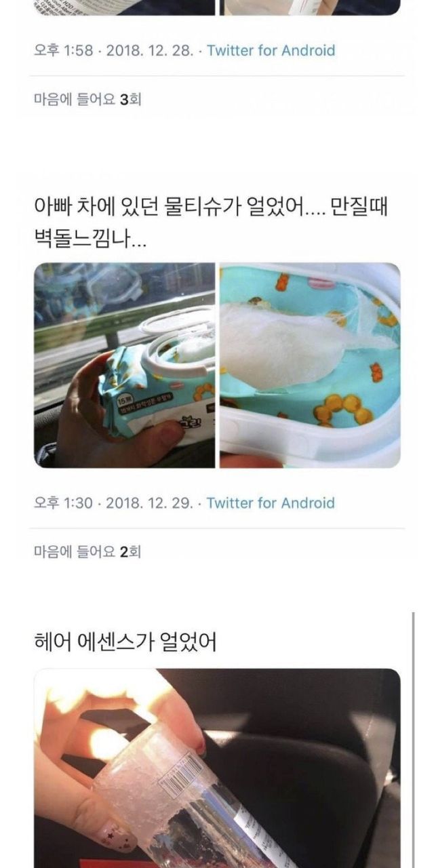
Task: Click Twitter for Android link on Dec 28 tweet
Action: pyautogui.click(x=271, y=50)
